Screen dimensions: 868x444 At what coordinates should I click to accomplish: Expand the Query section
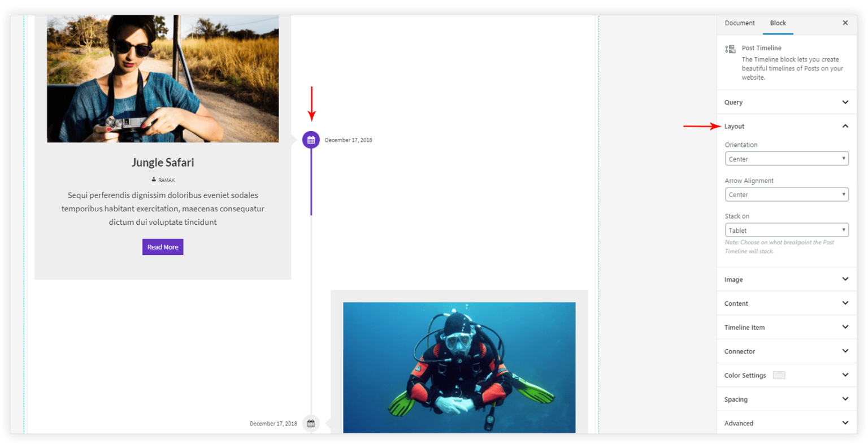point(787,102)
